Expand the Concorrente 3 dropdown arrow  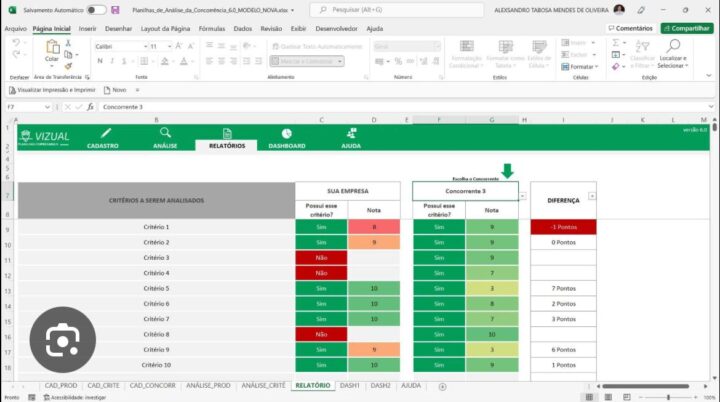[523, 196]
